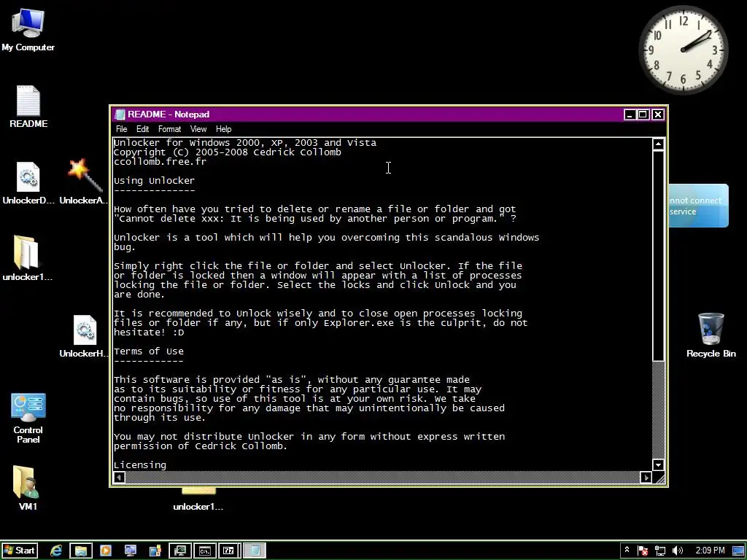
Task: Select the unlocker1 folder below the UnlockerD icon
Action: pos(27,258)
